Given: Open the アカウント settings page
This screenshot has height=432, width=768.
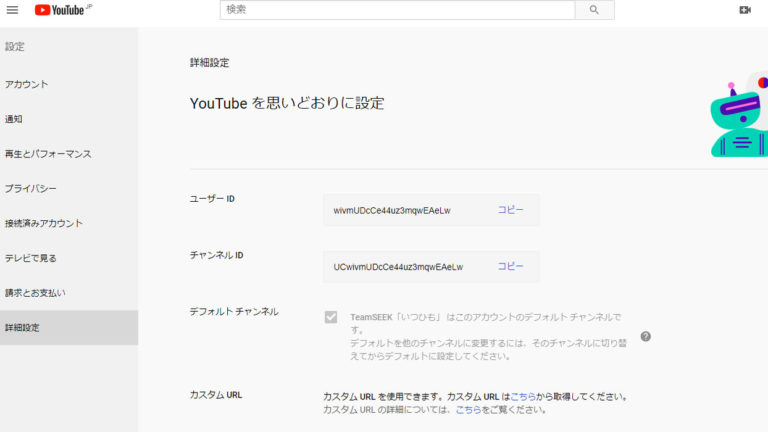Looking at the screenshot, I should pyautogui.click(x=27, y=84).
